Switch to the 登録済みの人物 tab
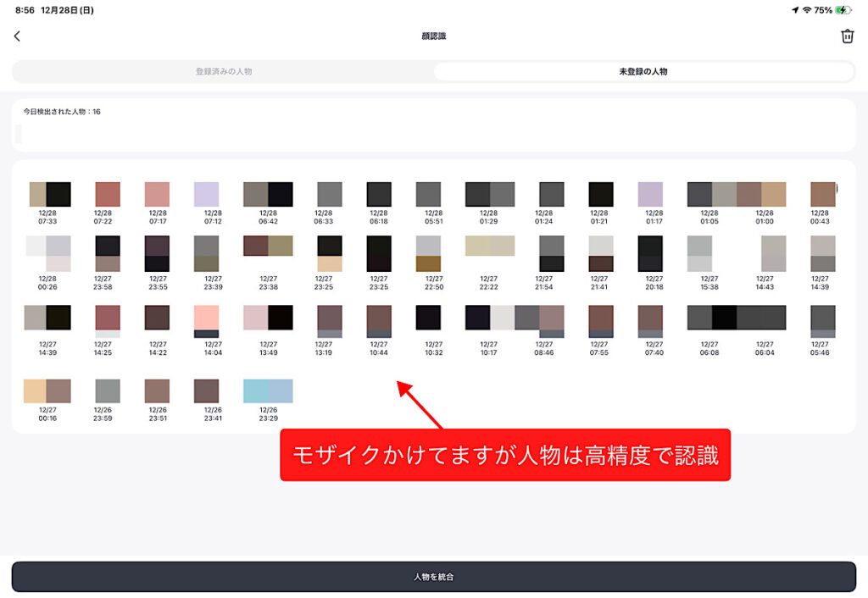 (224, 72)
